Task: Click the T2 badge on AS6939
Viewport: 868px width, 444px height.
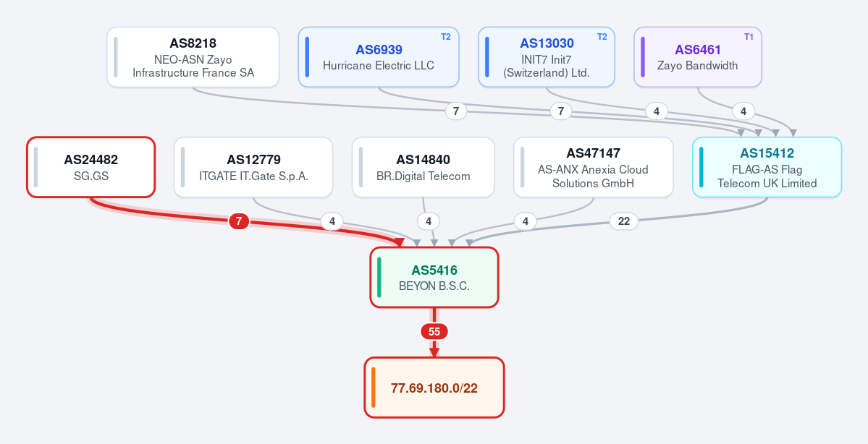Action: coord(446,37)
